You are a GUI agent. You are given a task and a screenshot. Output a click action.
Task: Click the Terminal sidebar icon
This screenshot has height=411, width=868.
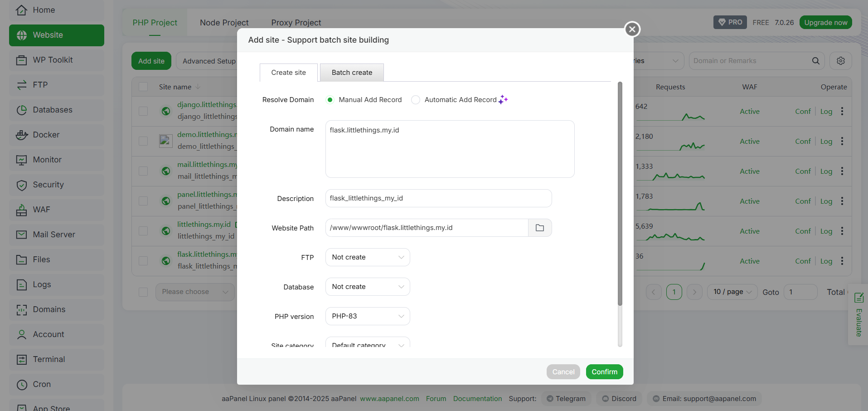tap(21, 359)
